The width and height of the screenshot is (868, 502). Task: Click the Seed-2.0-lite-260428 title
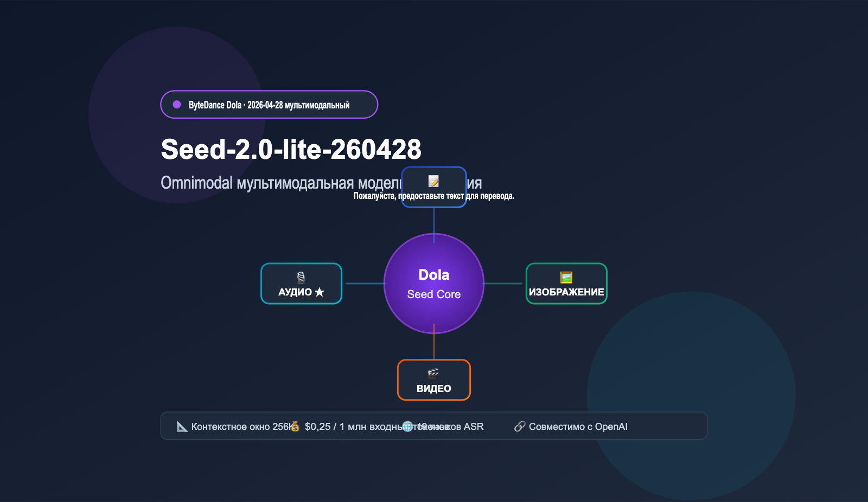291,149
